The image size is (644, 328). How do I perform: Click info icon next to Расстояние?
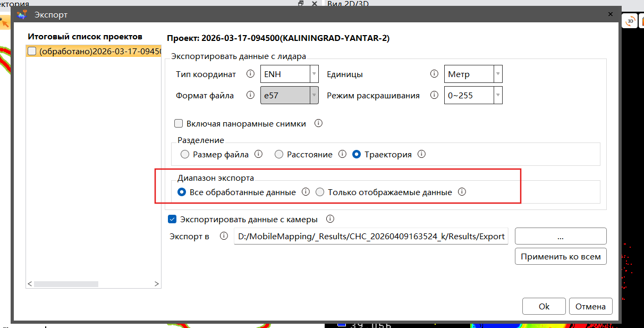point(343,154)
